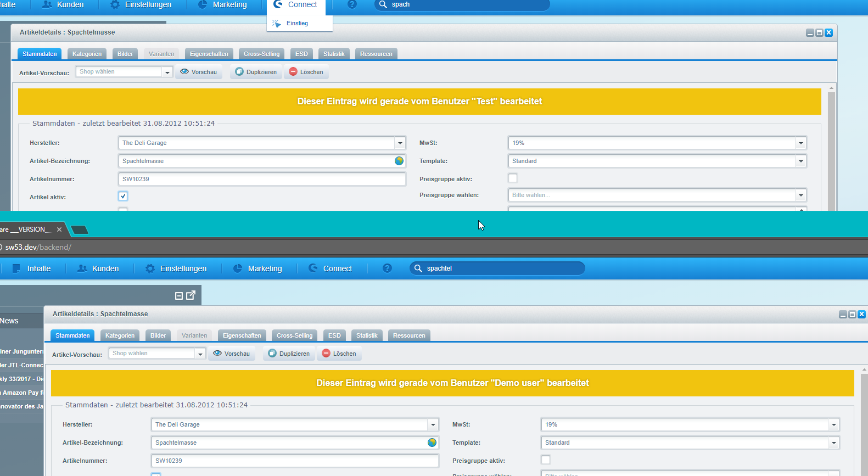Image resolution: width=868 pixels, height=476 pixels.
Task: Open Einstellungen menu in upper window
Action: [x=141, y=4]
